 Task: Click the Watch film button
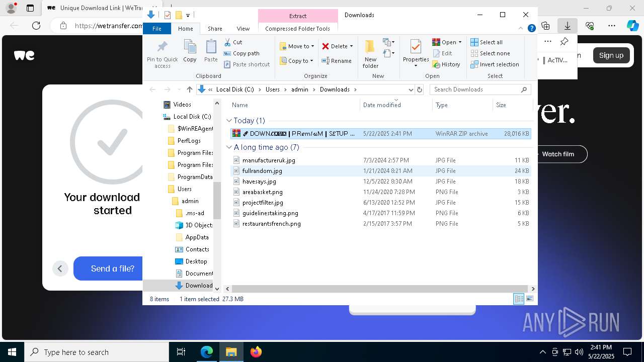pyautogui.click(x=557, y=154)
